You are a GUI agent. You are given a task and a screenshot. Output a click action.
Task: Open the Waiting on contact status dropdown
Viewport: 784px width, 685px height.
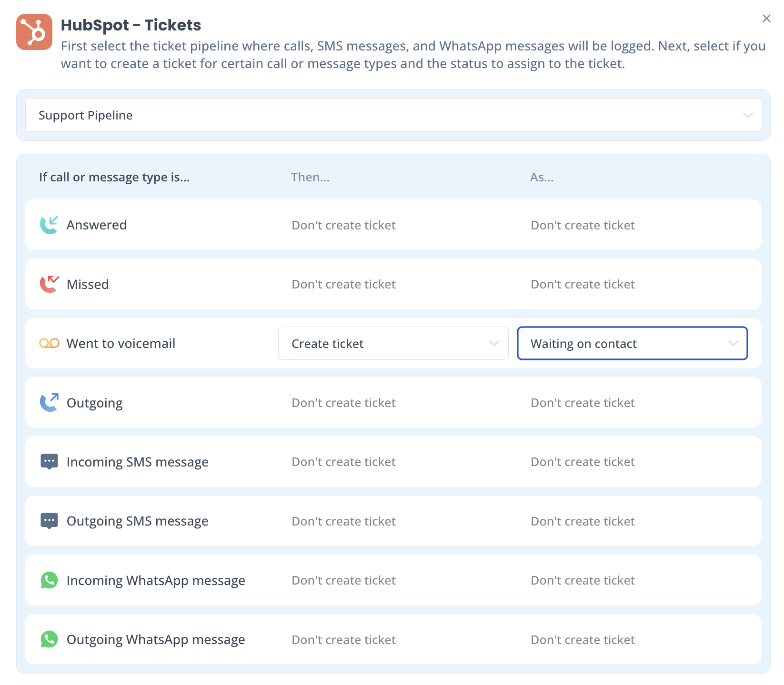(x=633, y=343)
